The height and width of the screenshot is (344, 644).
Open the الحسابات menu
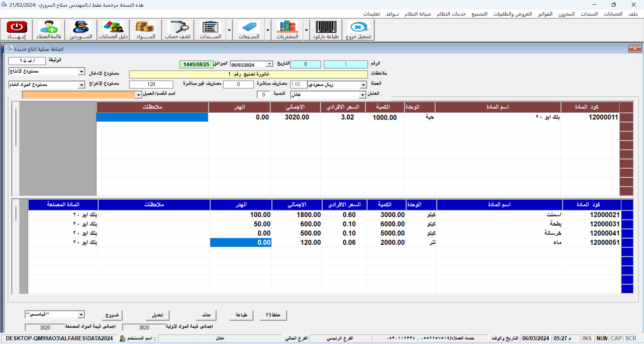tap(613, 14)
